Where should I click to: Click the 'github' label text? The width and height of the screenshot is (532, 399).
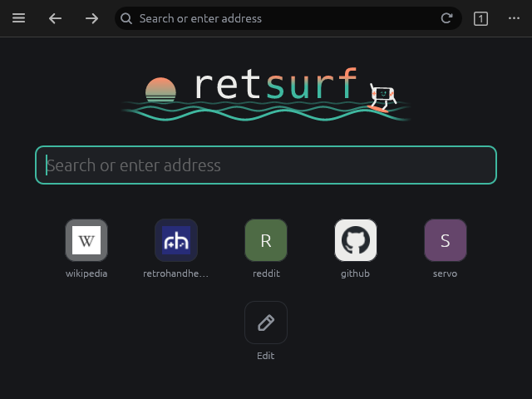(355, 273)
